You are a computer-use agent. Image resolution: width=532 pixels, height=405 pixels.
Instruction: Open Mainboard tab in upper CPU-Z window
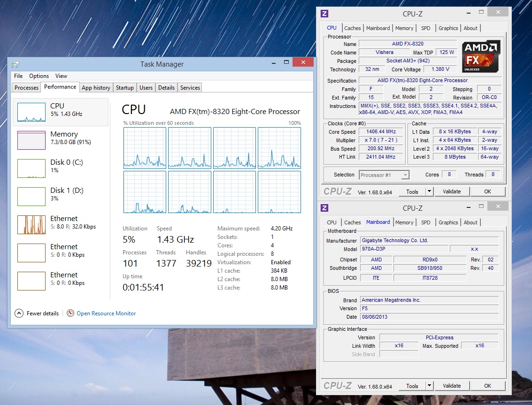click(x=378, y=28)
